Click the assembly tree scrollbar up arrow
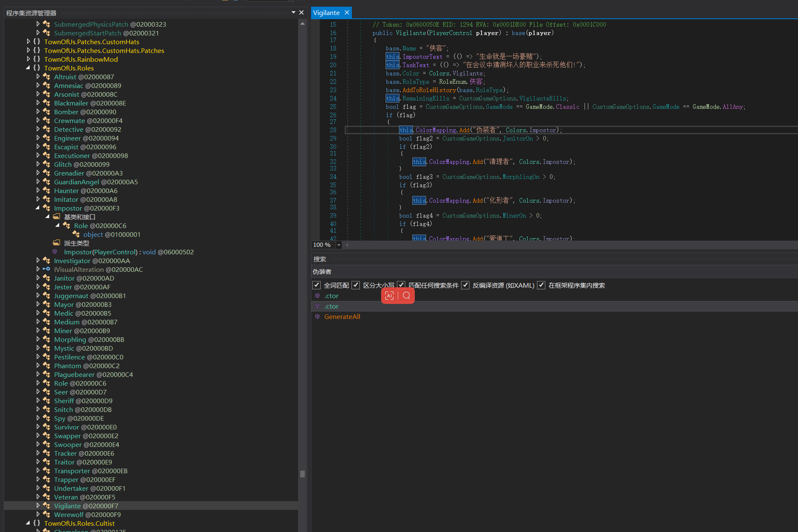 click(302, 24)
